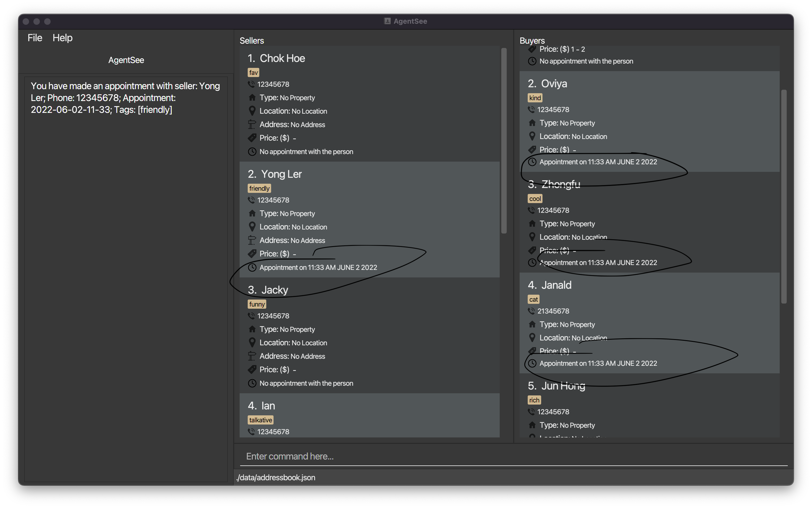Open the Help menu
The image size is (812, 508).
[62, 38]
